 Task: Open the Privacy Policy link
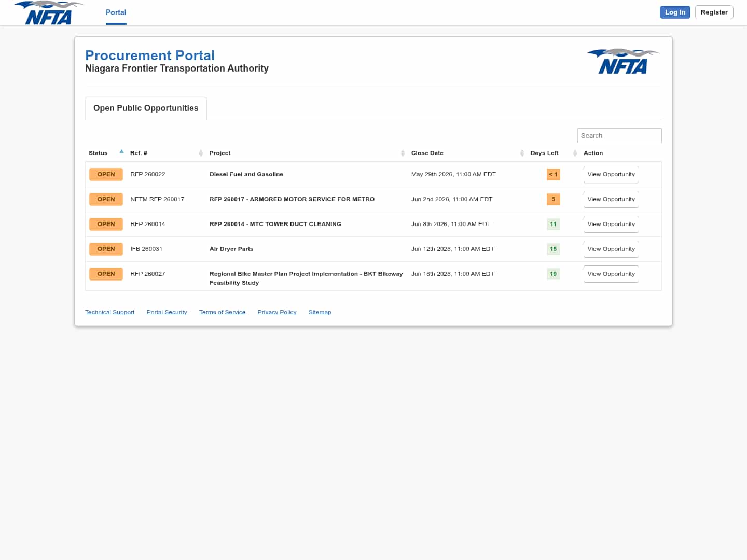pyautogui.click(x=277, y=312)
